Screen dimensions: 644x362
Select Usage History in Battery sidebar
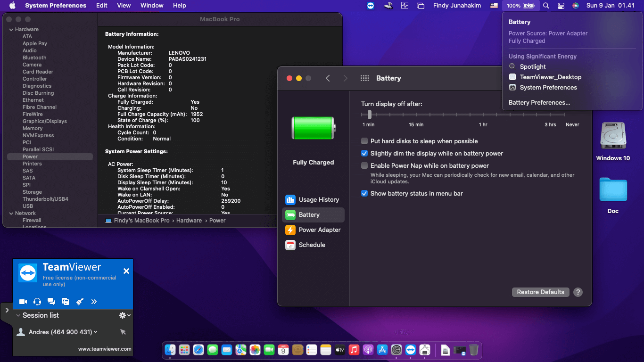313,199
